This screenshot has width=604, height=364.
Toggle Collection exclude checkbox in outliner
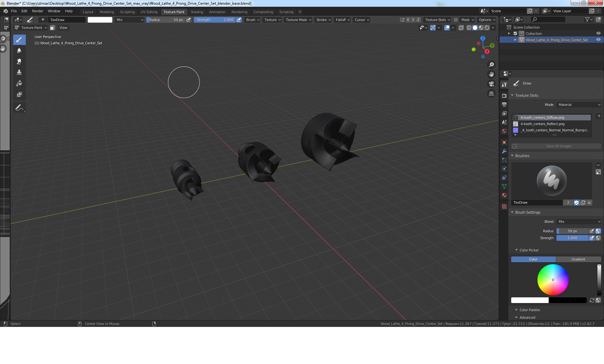pos(515,34)
